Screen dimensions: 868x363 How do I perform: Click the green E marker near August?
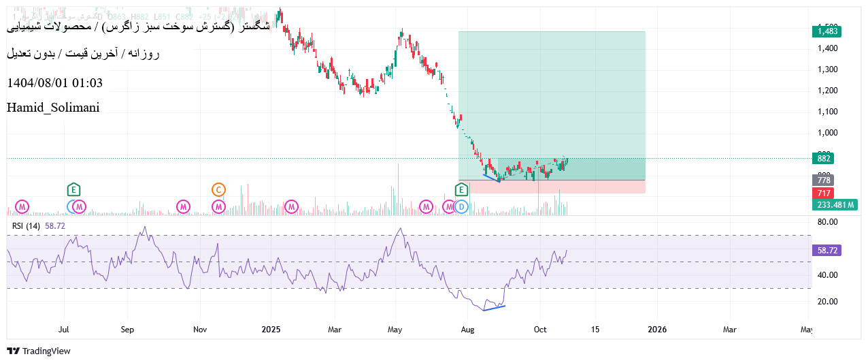click(461, 189)
